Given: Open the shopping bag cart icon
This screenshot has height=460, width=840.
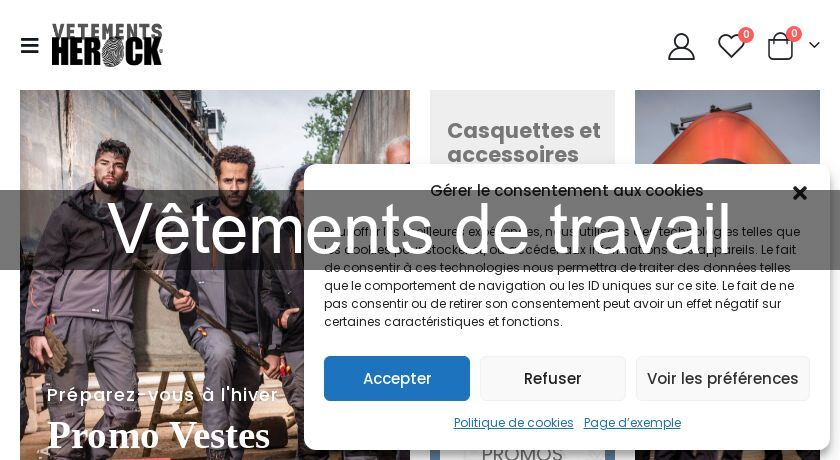Looking at the screenshot, I should (780, 47).
